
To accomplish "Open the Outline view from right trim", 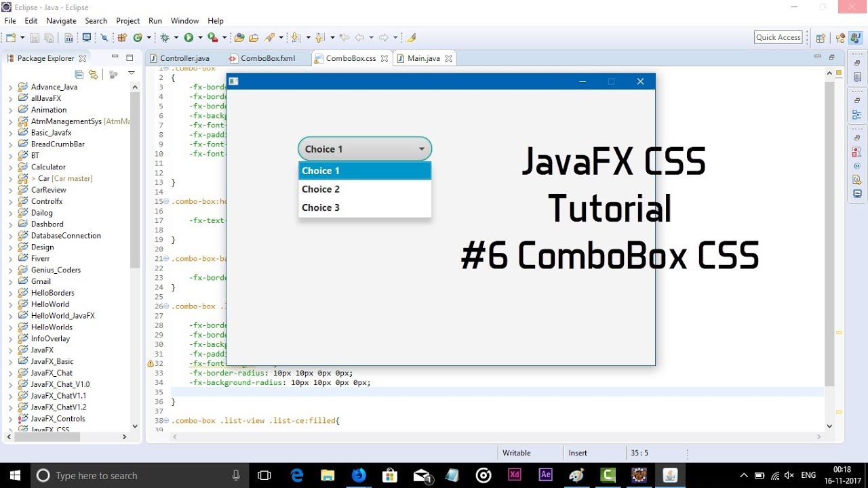I will coord(857,115).
